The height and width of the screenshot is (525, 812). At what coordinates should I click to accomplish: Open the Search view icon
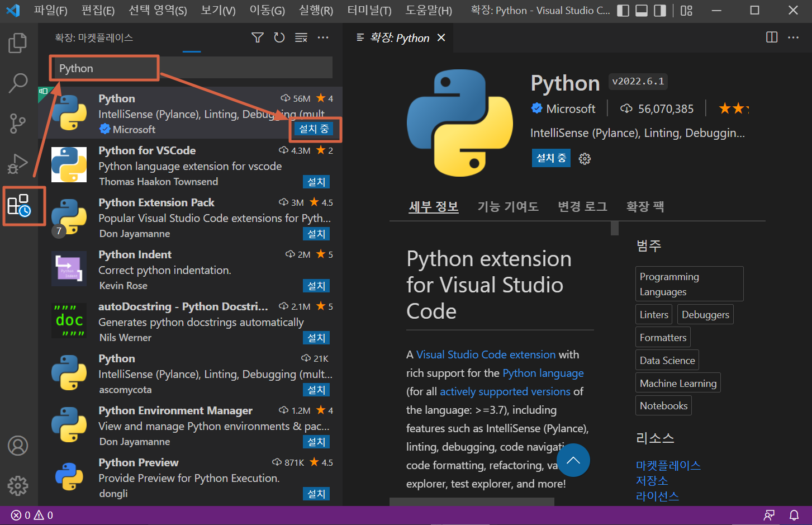coord(18,83)
